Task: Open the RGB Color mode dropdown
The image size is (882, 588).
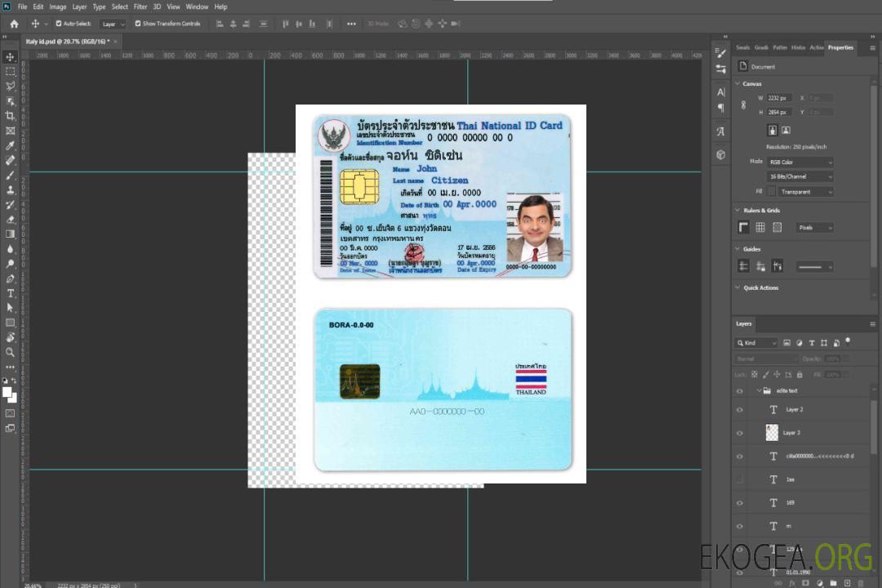Action: click(800, 162)
